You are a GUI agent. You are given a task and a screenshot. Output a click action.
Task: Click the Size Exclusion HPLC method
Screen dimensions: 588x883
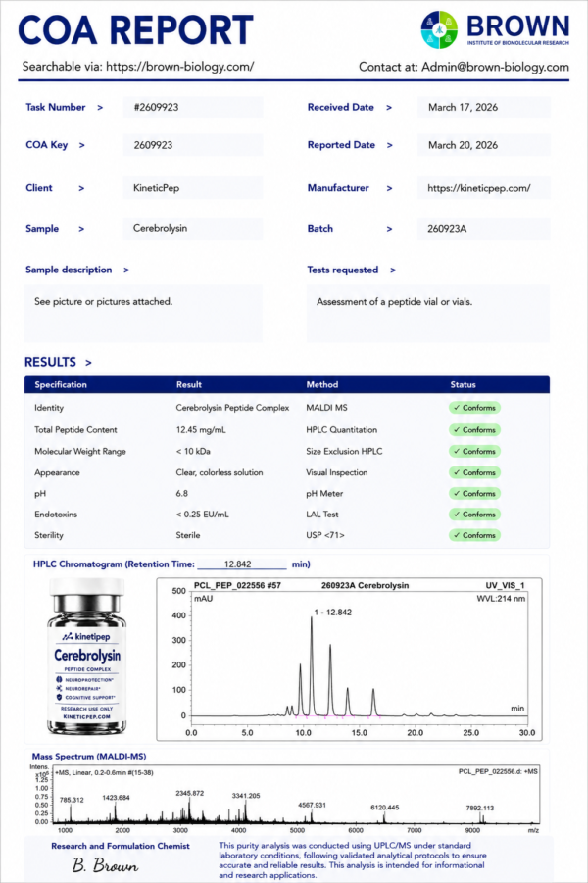(x=344, y=451)
